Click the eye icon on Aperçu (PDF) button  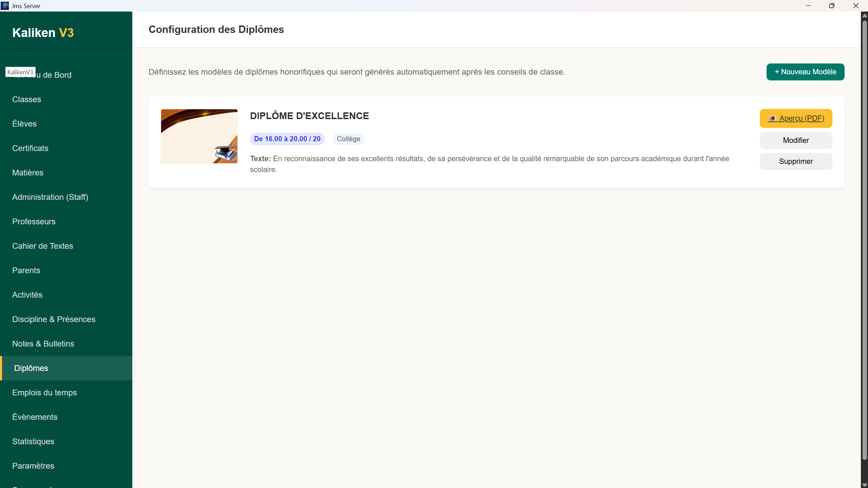(x=772, y=118)
